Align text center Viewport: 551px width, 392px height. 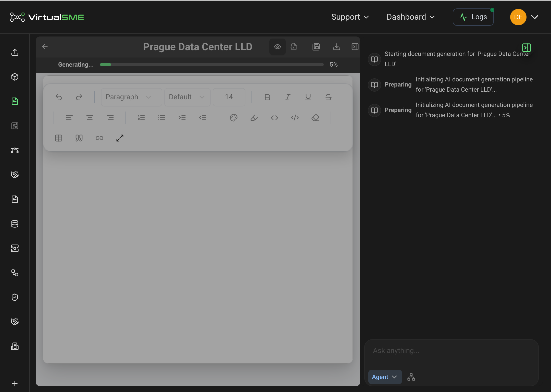click(x=90, y=118)
